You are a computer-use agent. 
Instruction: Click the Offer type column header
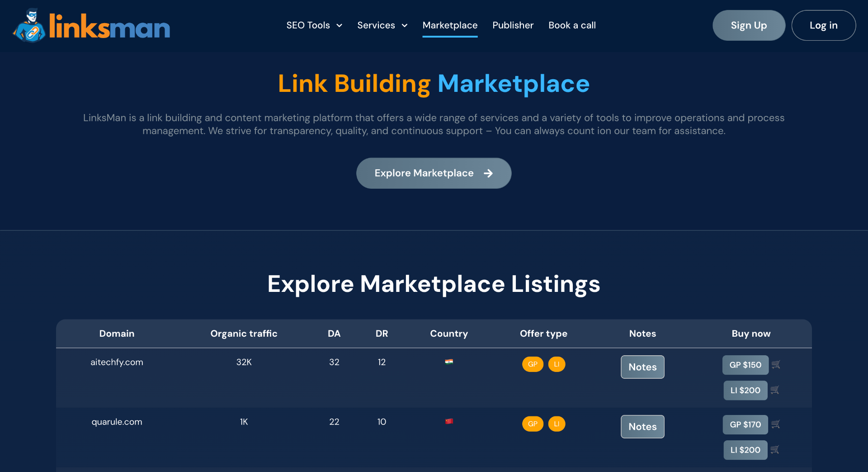543,334
